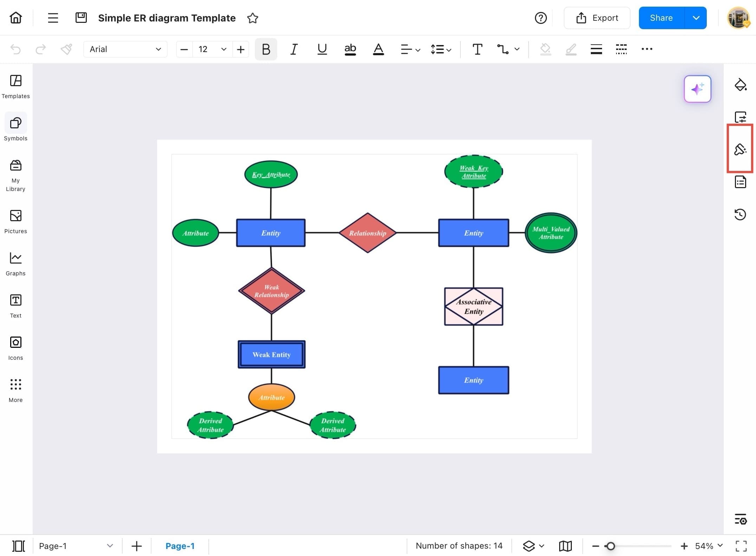
Task: Click the Export button
Action: [x=597, y=18]
